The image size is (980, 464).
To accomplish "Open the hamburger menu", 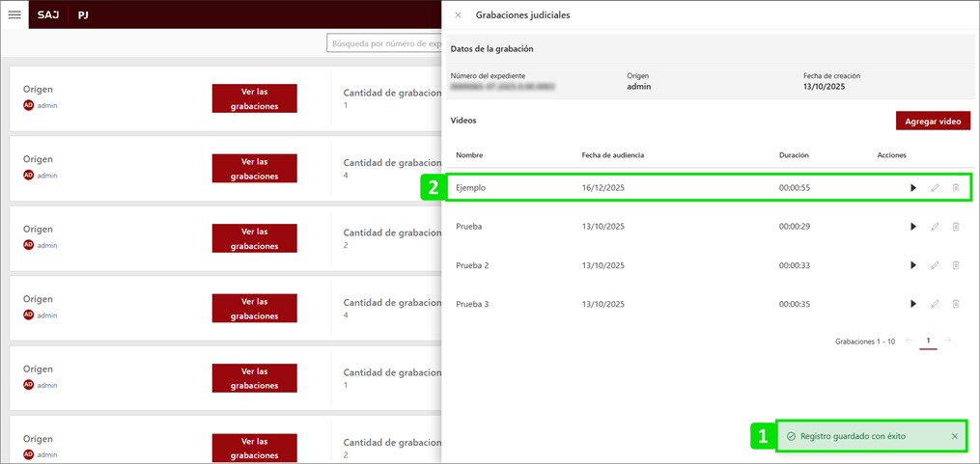I will (14, 14).
